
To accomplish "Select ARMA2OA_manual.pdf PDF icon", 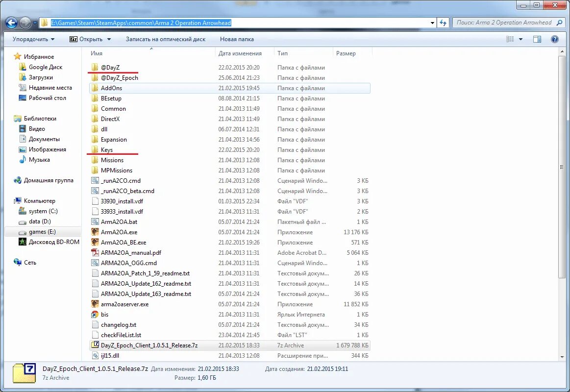I will pyautogui.click(x=95, y=252).
